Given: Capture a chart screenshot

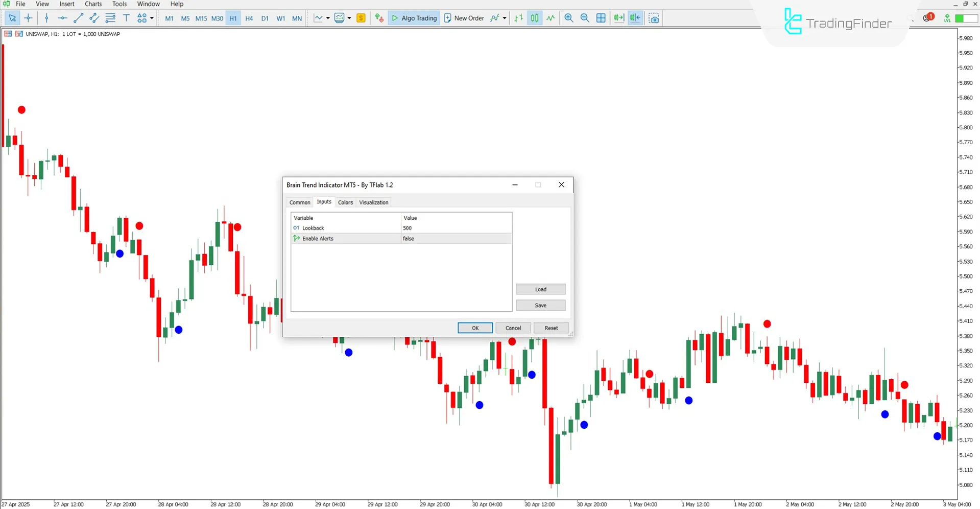Looking at the screenshot, I should pyautogui.click(x=654, y=18).
